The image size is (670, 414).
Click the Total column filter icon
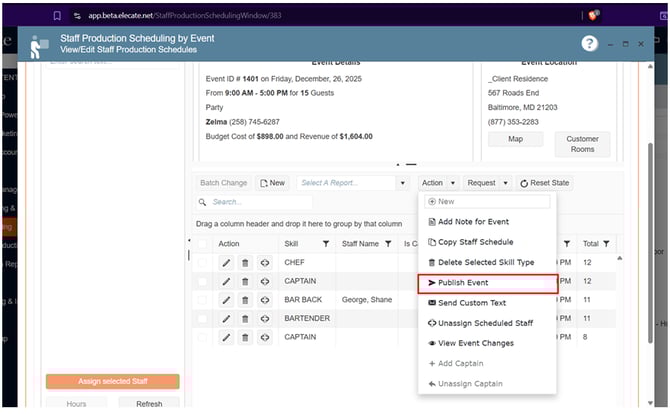[x=607, y=243]
